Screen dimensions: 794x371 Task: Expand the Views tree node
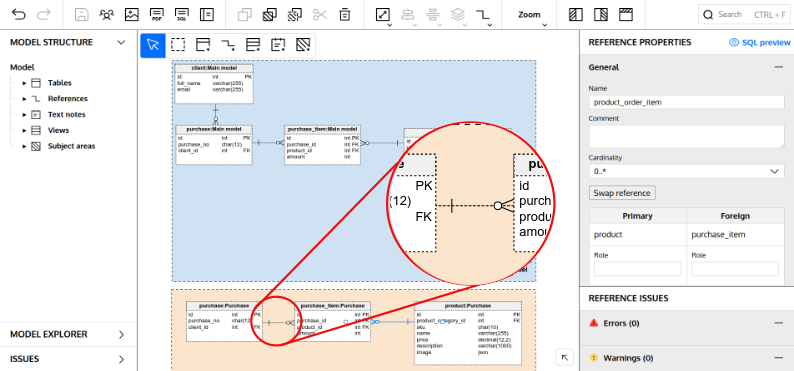[24, 131]
